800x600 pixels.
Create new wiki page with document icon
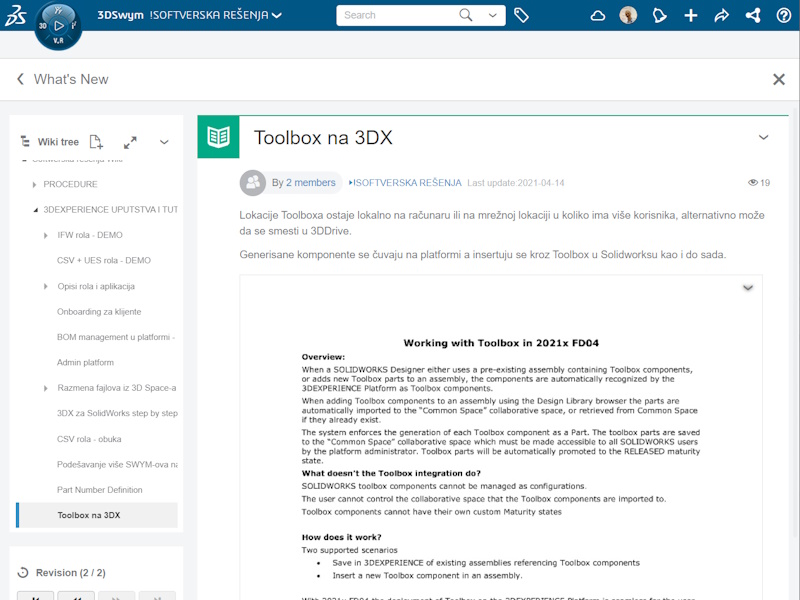(96, 141)
